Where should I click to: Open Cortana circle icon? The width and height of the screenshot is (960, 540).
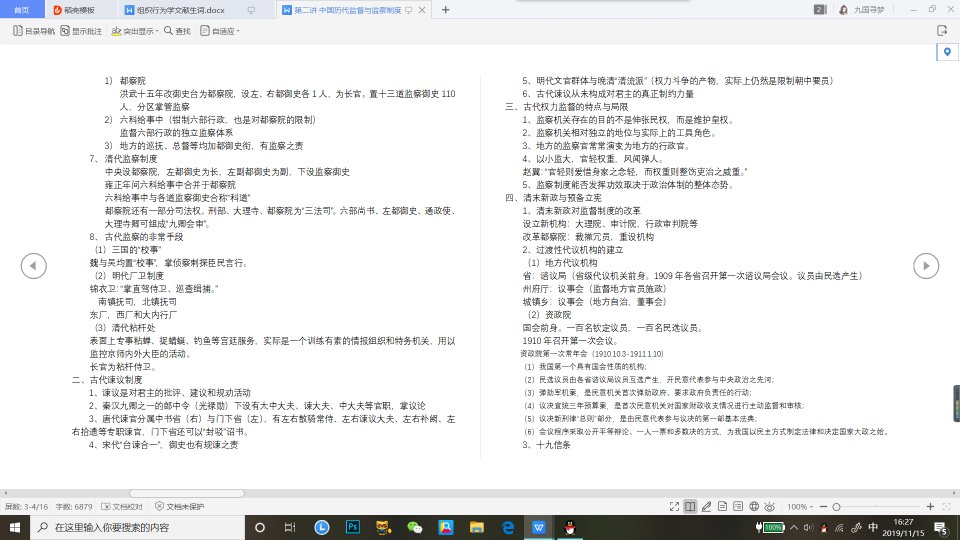point(260,527)
